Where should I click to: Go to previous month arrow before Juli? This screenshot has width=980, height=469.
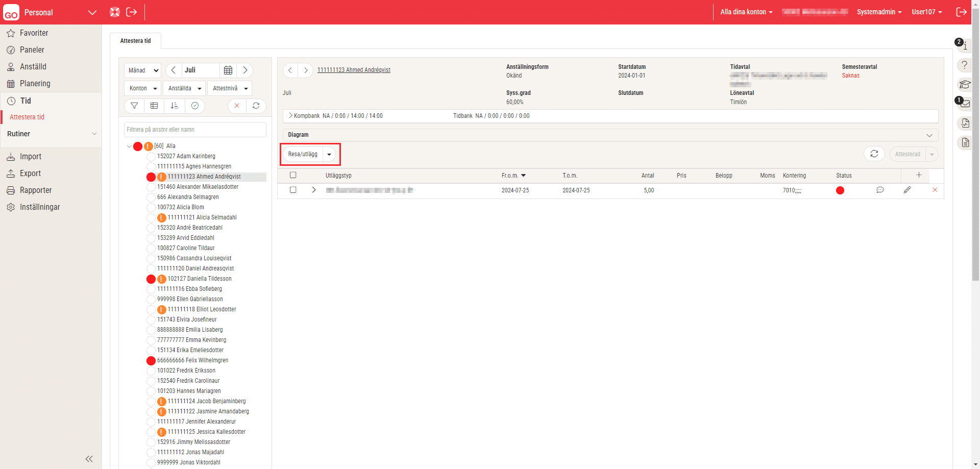point(174,70)
